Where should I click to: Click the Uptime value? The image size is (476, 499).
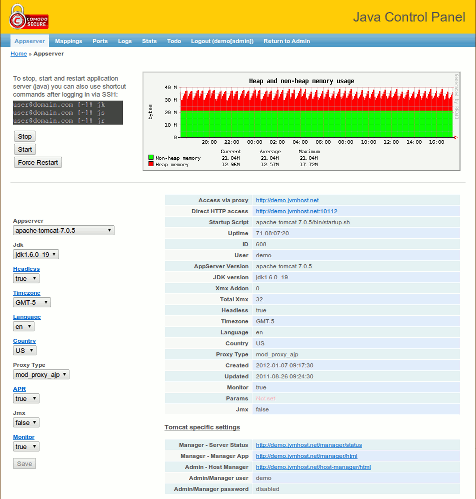tap(272, 233)
